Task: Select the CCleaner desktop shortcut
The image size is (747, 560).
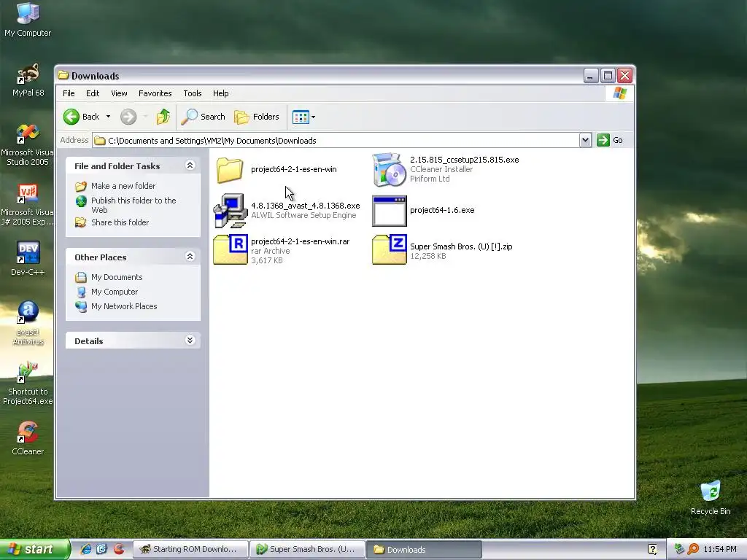Action: [x=28, y=438]
